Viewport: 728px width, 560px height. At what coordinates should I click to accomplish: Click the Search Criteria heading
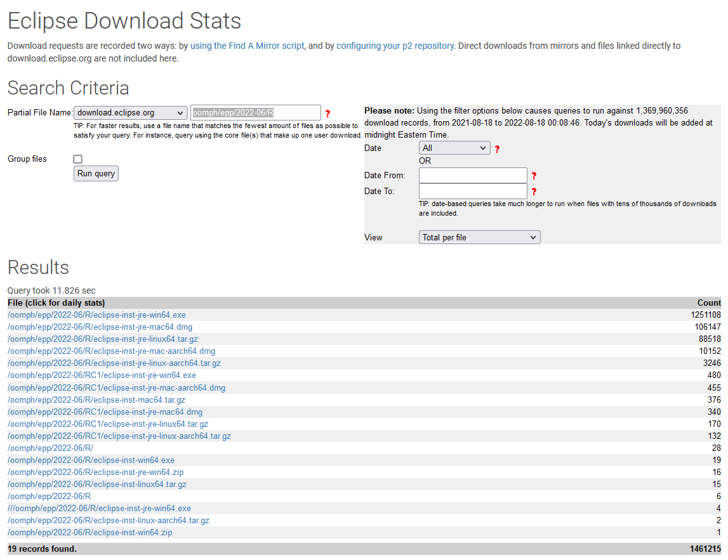(69, 88)
